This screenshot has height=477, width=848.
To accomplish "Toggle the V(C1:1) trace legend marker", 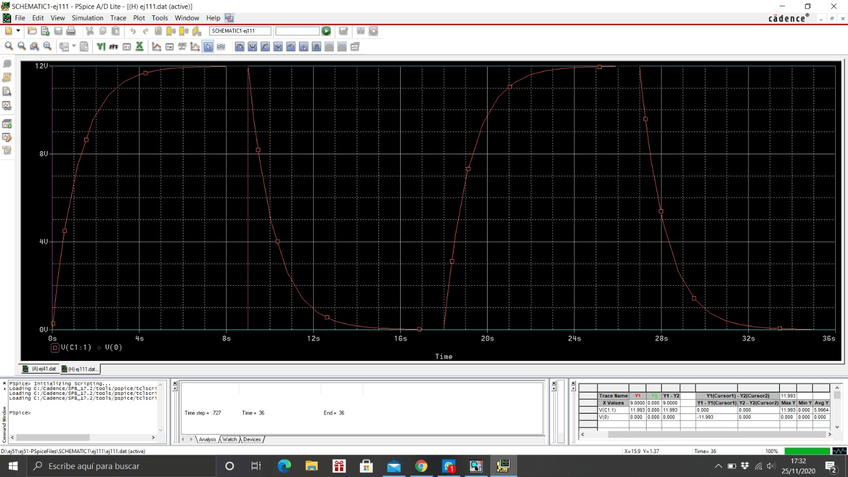I will [x=55, y=348].
